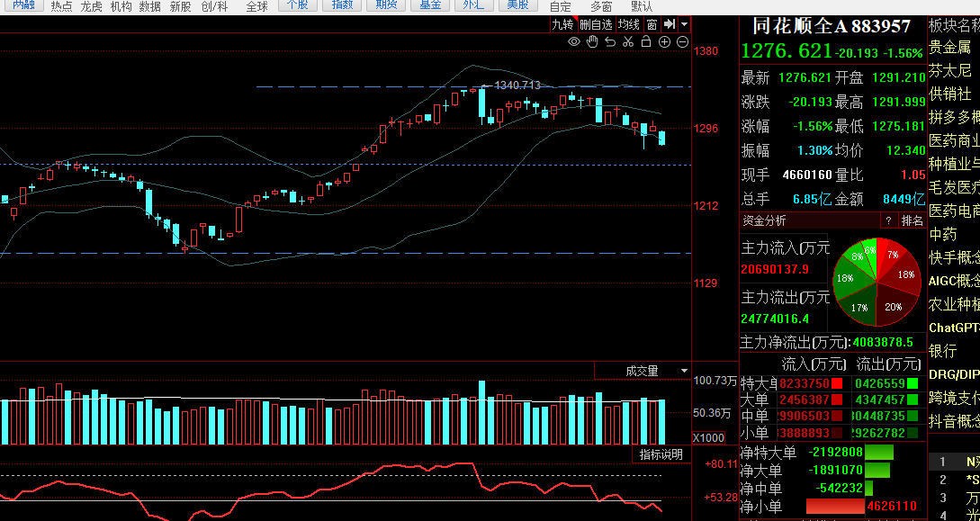Zoom in with the plus circle icon

[x=664, y=42]
